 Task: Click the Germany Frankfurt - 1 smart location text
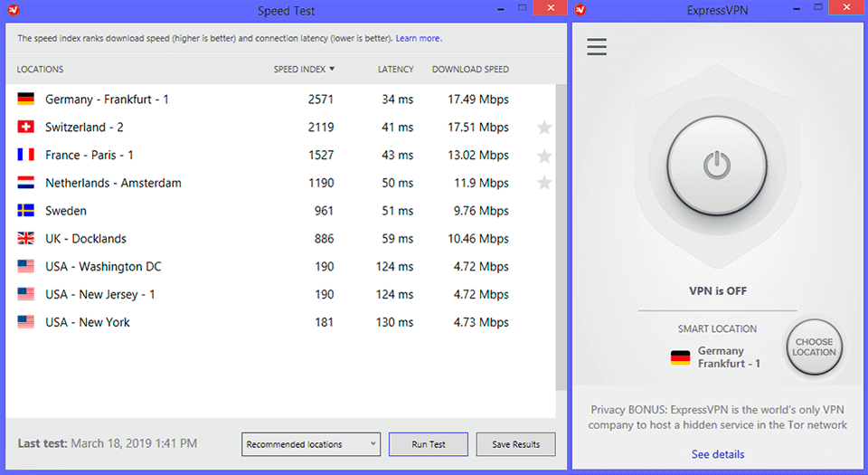point(729,357)
